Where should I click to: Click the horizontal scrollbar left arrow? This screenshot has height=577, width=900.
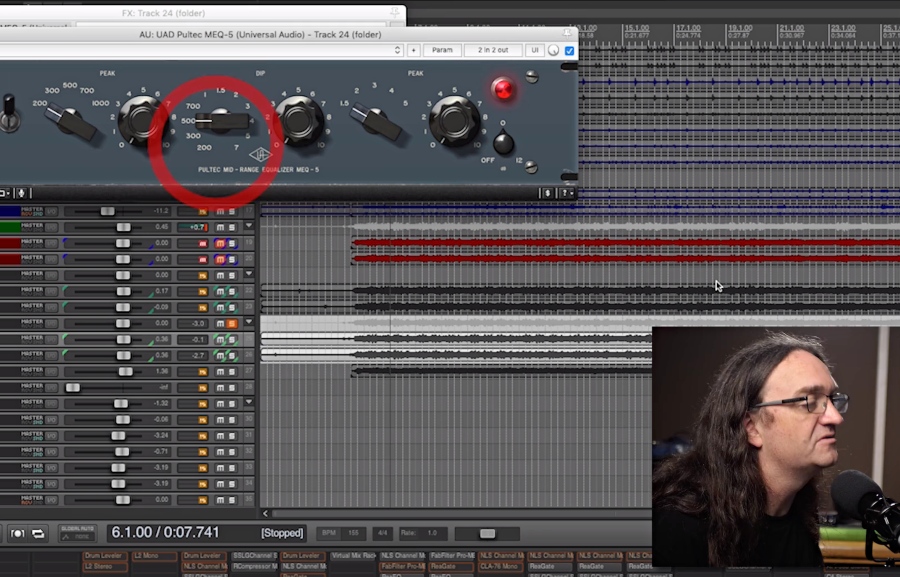(265, 513)
